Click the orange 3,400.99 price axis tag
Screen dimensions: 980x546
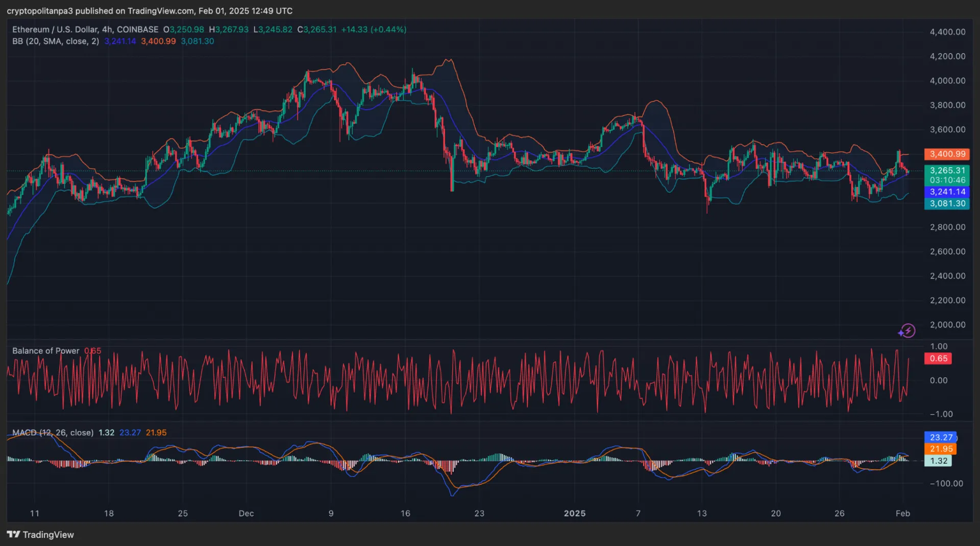click(947, 154)
